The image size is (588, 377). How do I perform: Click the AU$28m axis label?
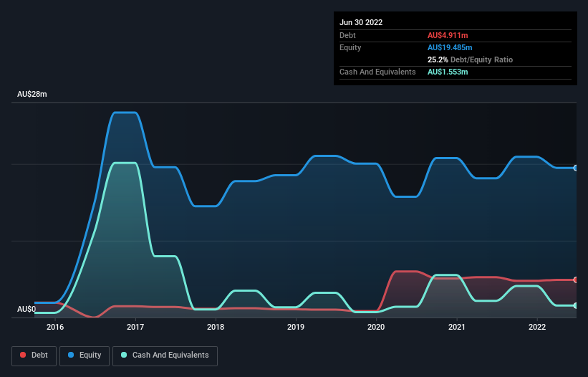click(32, 94)
